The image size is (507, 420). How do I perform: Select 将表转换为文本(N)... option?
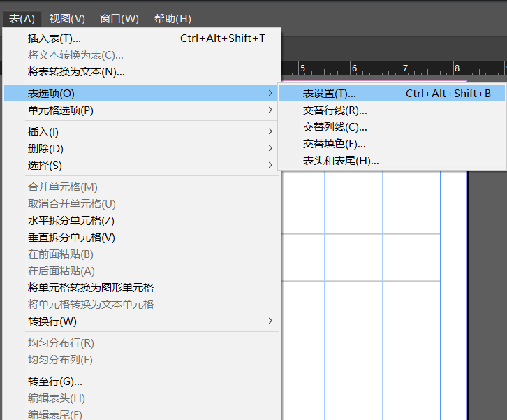pos(76,72)
